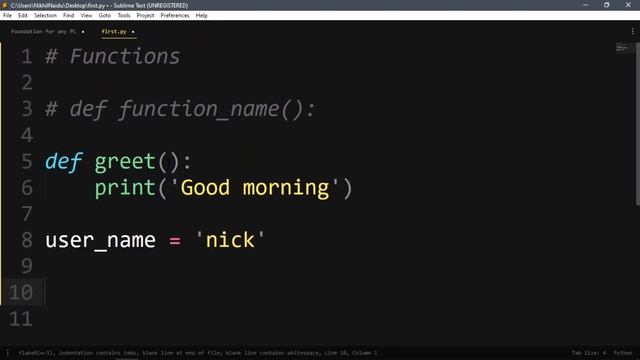Close the Sublime Text window
Screen dimensions: 640x360
(628, 5)
